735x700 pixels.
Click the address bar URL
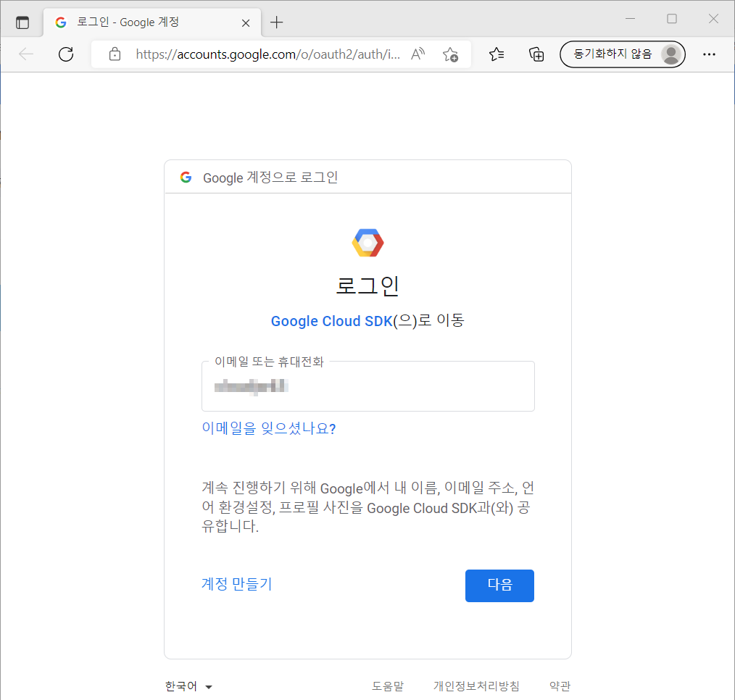tap(267, 54)
